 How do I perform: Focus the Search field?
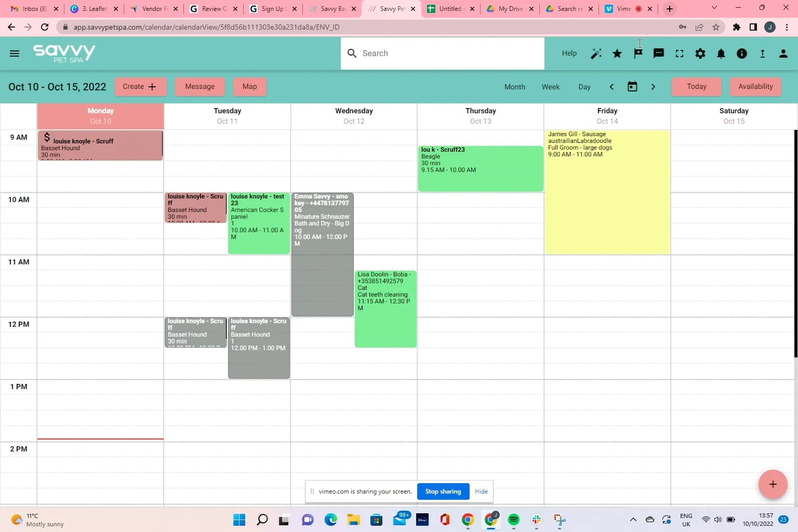(443, 53)
